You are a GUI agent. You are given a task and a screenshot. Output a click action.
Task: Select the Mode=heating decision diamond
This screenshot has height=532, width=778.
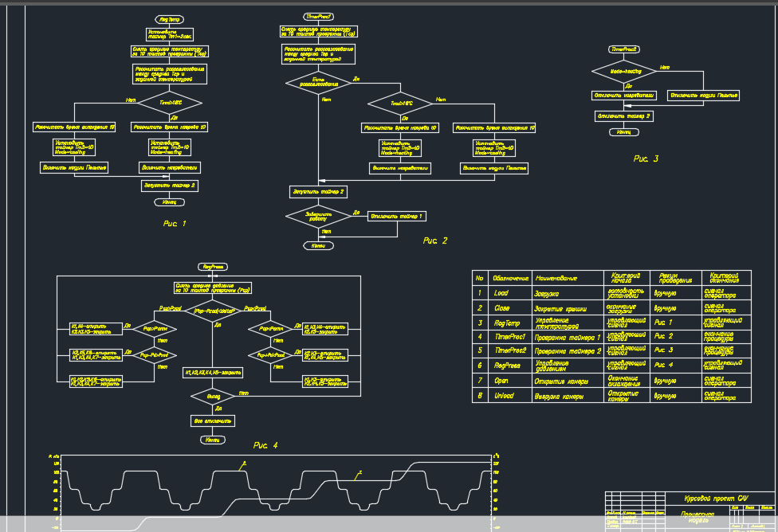pyautogui.click(x=623, y=72)
